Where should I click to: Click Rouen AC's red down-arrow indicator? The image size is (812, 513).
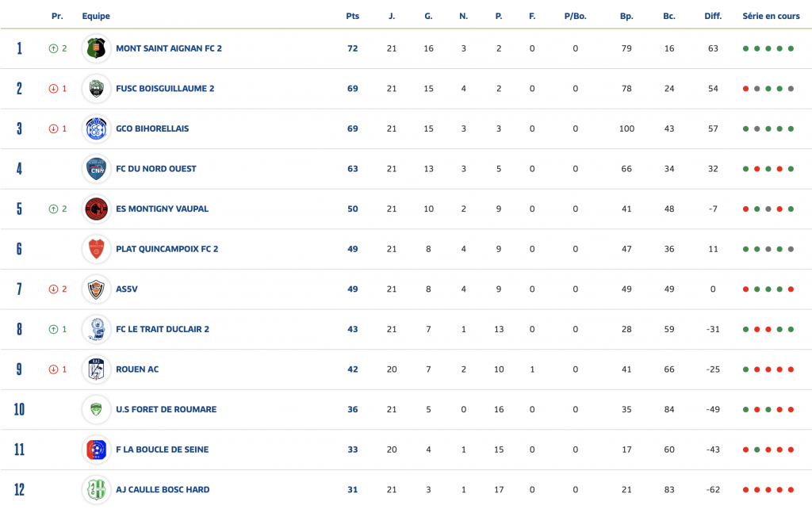tap(53, 369)
